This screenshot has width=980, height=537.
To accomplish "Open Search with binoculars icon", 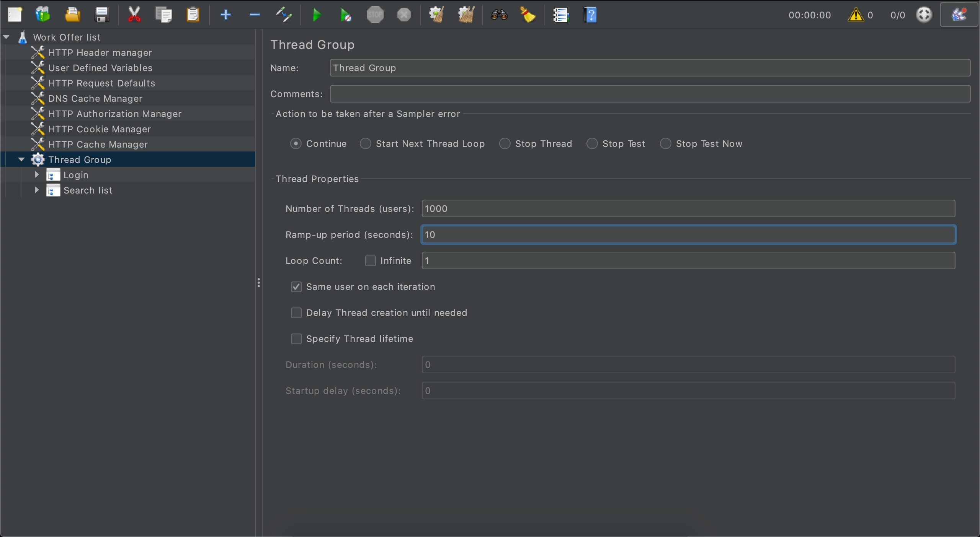I will coord(499,15).
